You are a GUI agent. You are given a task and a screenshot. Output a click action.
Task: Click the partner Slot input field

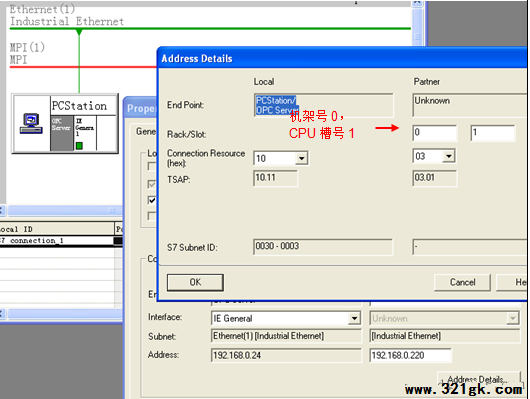[493, 133]
